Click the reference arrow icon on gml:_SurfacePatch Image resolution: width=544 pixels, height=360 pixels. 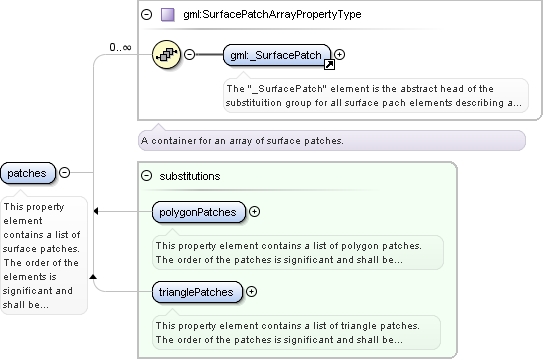click(x=329, y=65)
